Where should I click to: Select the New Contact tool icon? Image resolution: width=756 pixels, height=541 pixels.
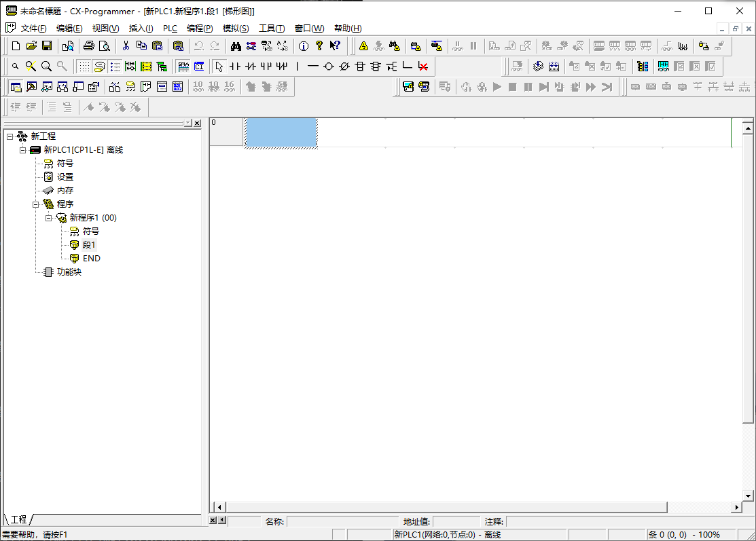click(x=235, y=67)
